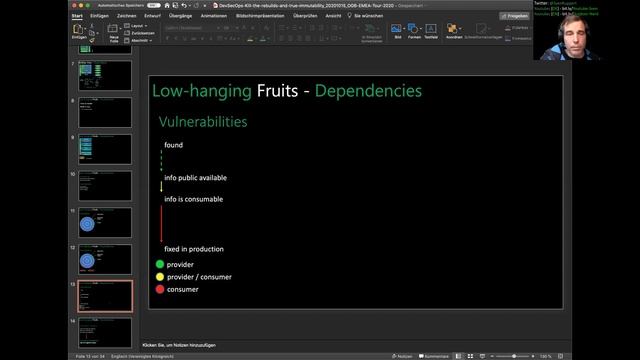Click the Undo arrow icon
The width and height of the screenshot is (640, 360).
coord(184,5)
